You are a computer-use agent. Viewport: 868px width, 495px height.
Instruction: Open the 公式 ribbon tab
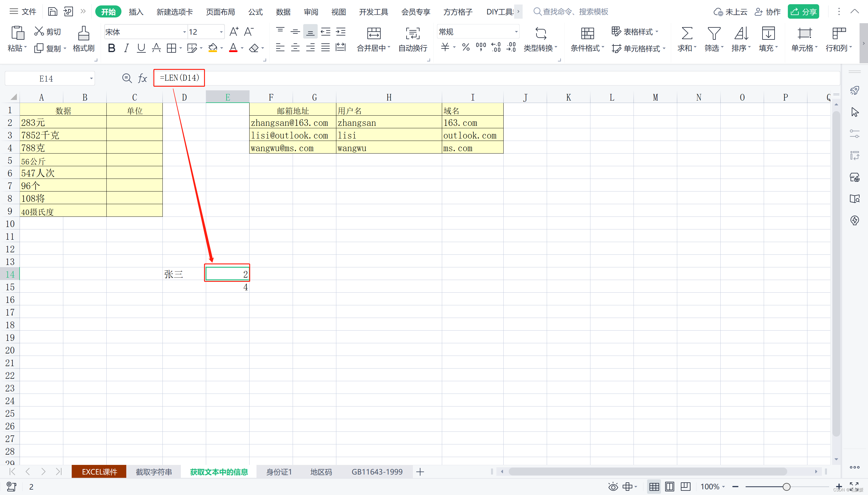pyautogui.click(x=255, y=12)
